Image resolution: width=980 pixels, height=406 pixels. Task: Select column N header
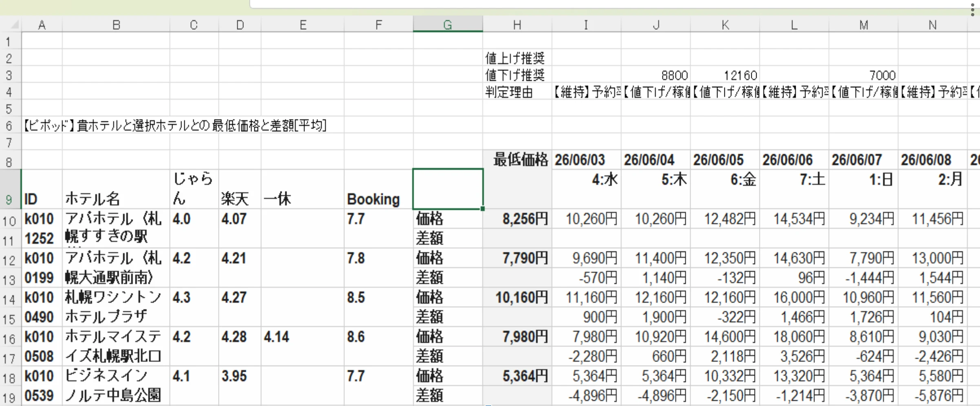[x=933, y=24]
